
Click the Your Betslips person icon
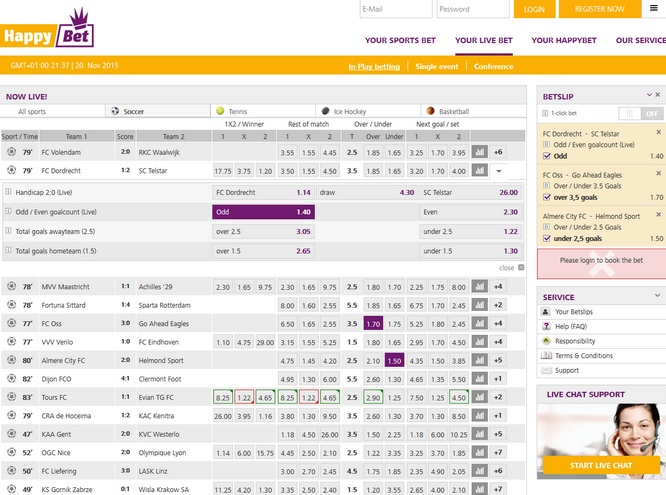(546, 311)
